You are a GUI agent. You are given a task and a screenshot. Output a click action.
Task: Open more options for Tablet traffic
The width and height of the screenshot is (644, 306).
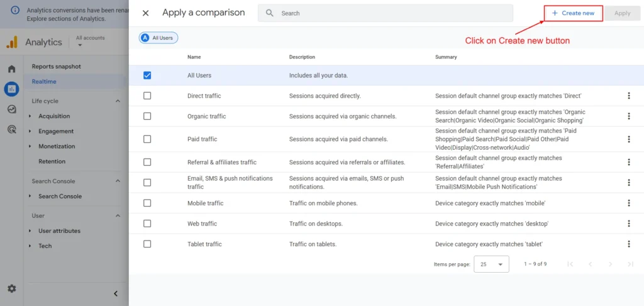[x=628, y=244]
